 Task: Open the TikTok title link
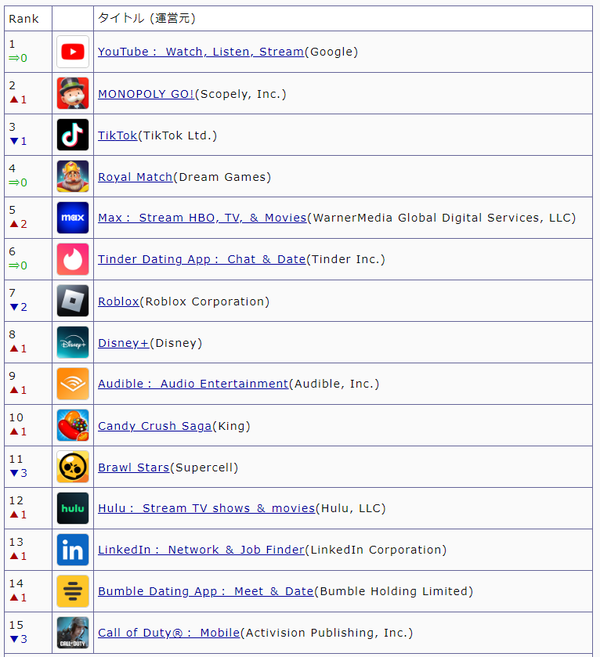pos(117,135)
